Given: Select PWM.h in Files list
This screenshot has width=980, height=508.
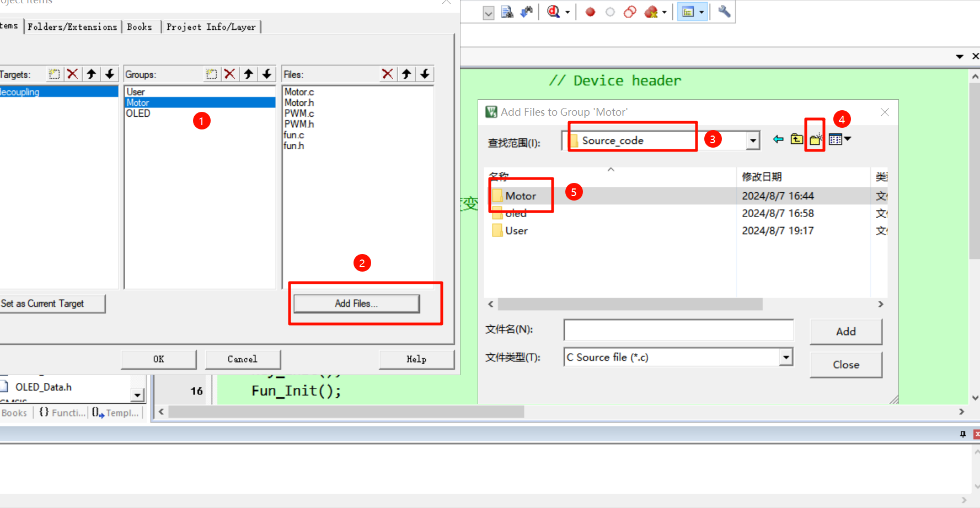Looking at the screenshot, I should [x=299, y=124].
